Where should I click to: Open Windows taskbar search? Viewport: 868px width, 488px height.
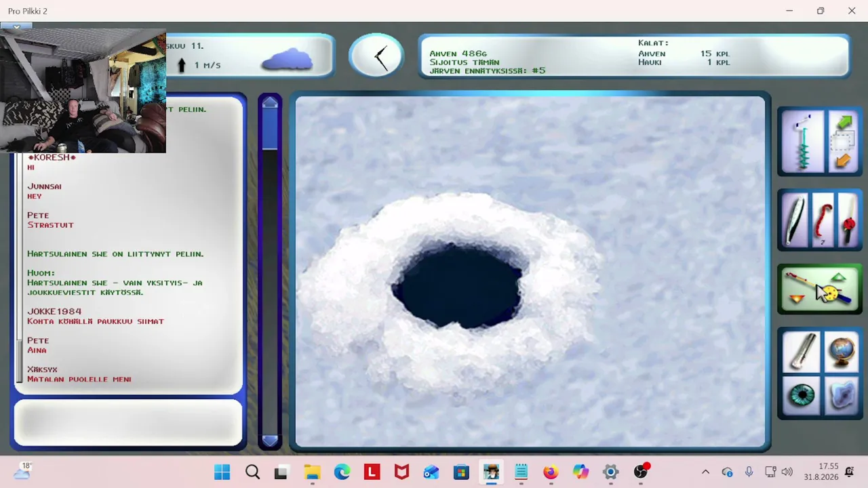[252, 472]
